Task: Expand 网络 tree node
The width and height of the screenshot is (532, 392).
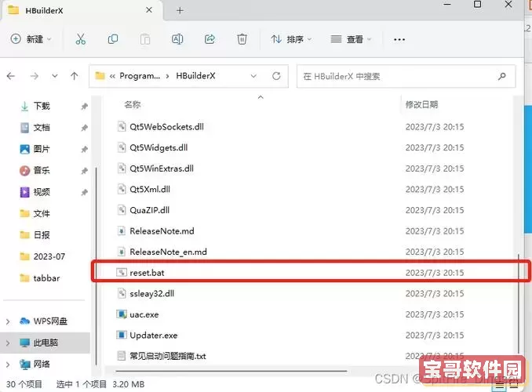Action: [8, 365]
